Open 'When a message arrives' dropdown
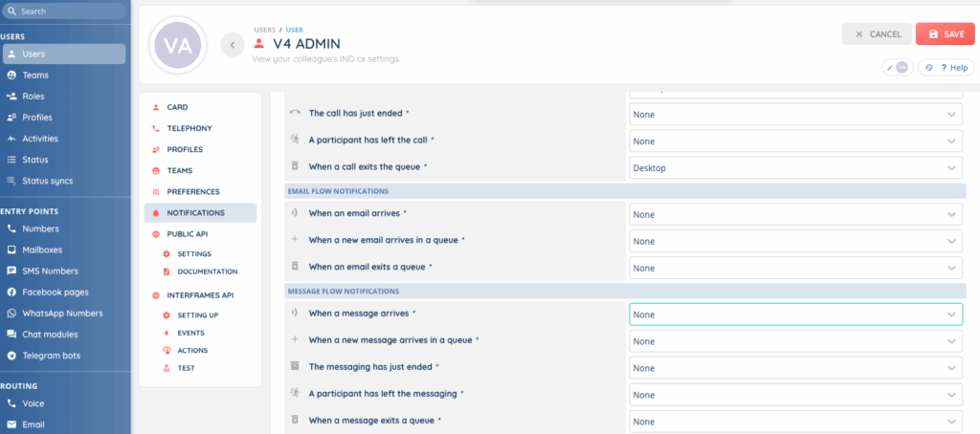 (794, 315)
